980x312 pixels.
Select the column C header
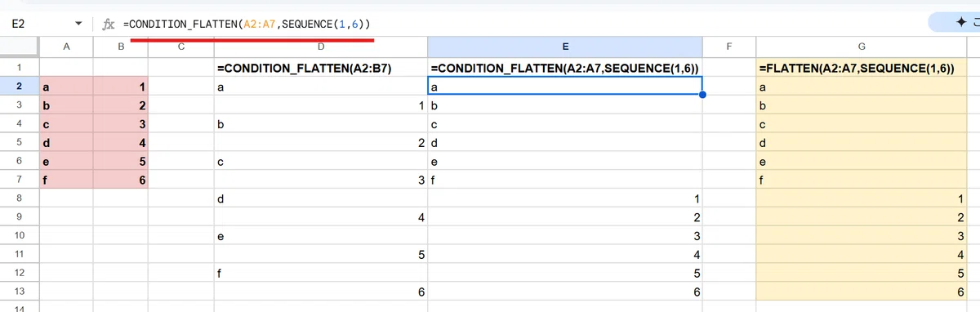pos(180,47)
